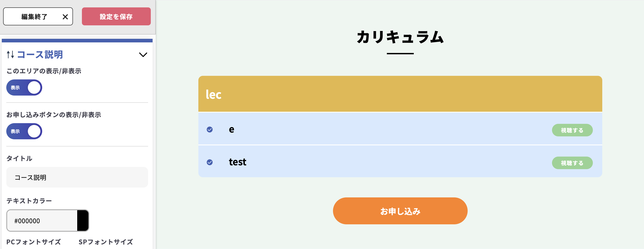Click the PCフォントサイズ label
This screenshot has width=644, height=249.
[34, 242]
